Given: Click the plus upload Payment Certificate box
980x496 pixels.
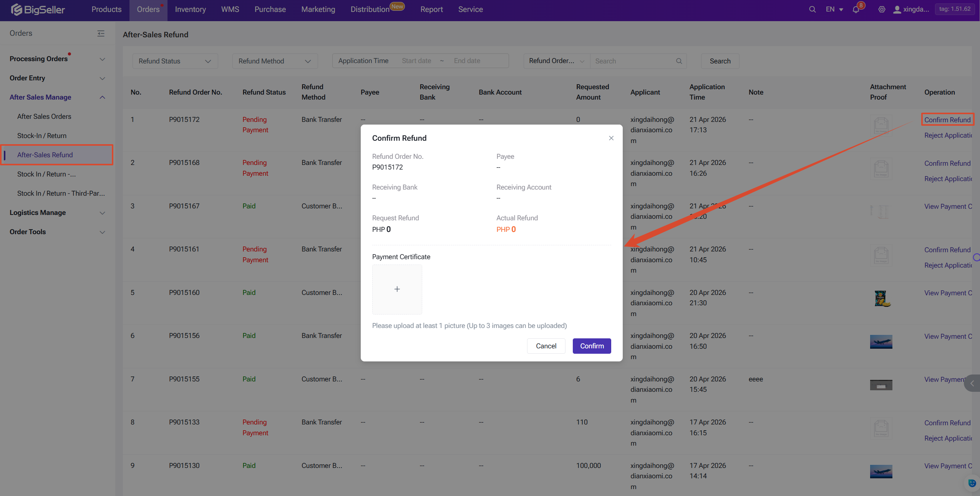Looking at the screenshot, I should (397, 289).
